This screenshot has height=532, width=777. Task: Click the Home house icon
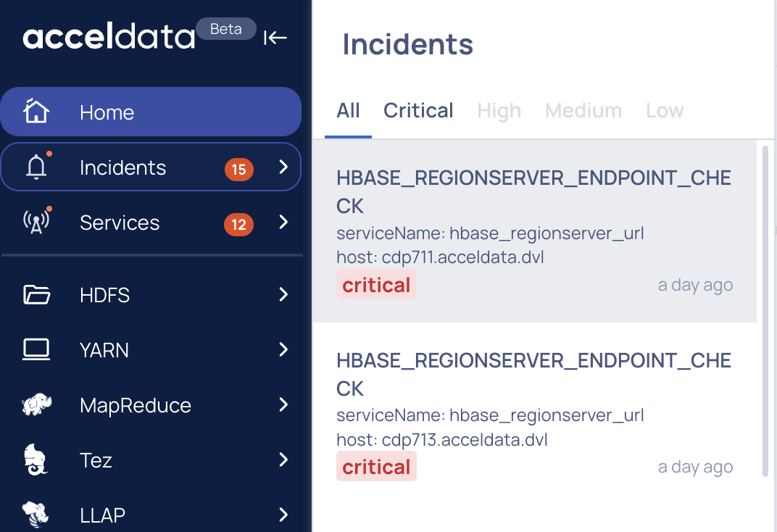pos(36,110)
